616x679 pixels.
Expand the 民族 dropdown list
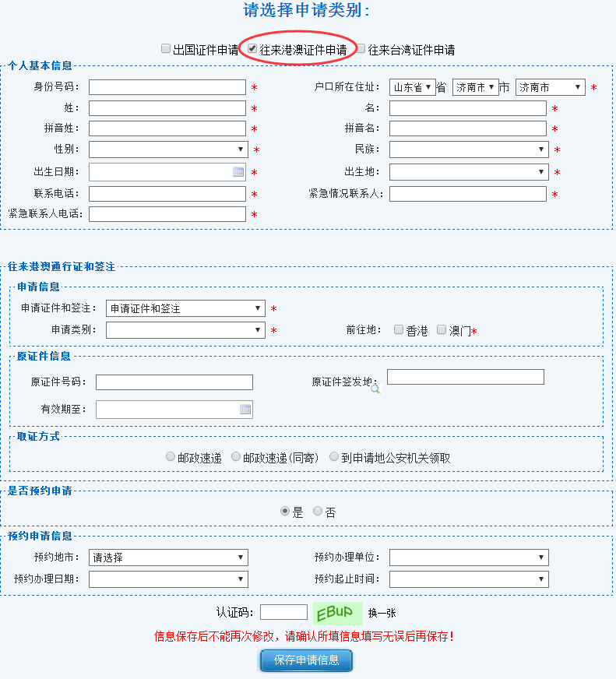click(x=469, y=150)
